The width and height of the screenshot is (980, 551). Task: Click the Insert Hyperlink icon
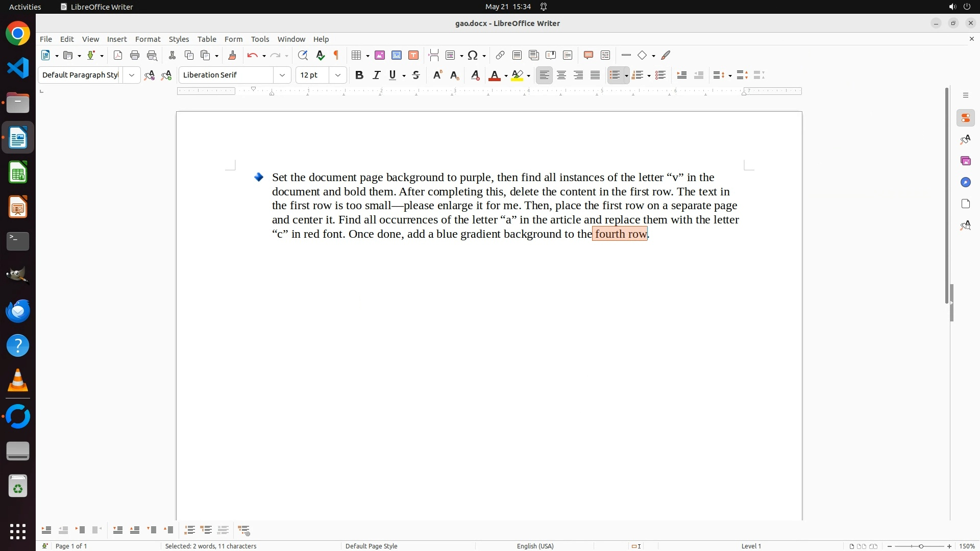(500, 56)
